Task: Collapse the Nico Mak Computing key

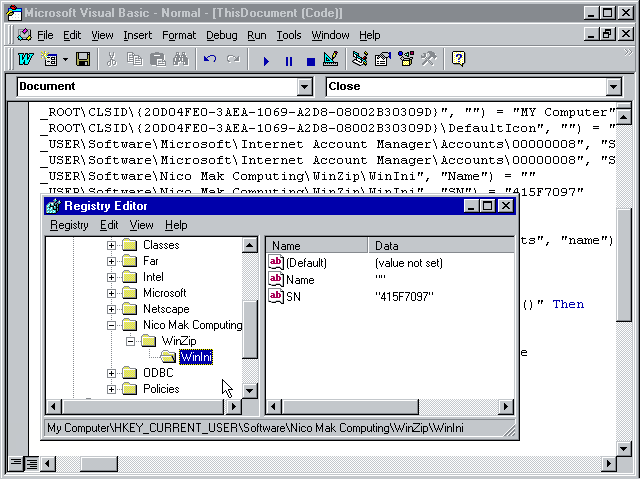Action: (x=111, y=325)
